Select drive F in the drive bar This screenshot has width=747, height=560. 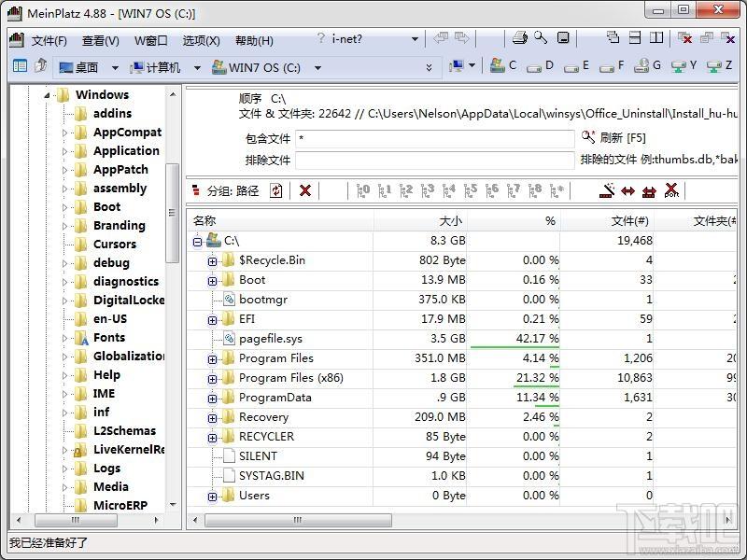[x=613, y=65]
